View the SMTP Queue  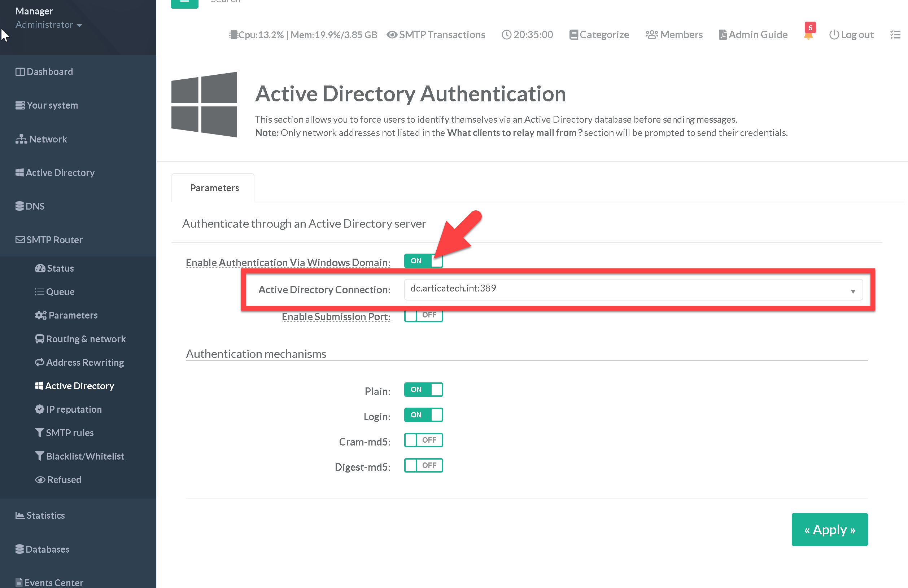[60, 292]
